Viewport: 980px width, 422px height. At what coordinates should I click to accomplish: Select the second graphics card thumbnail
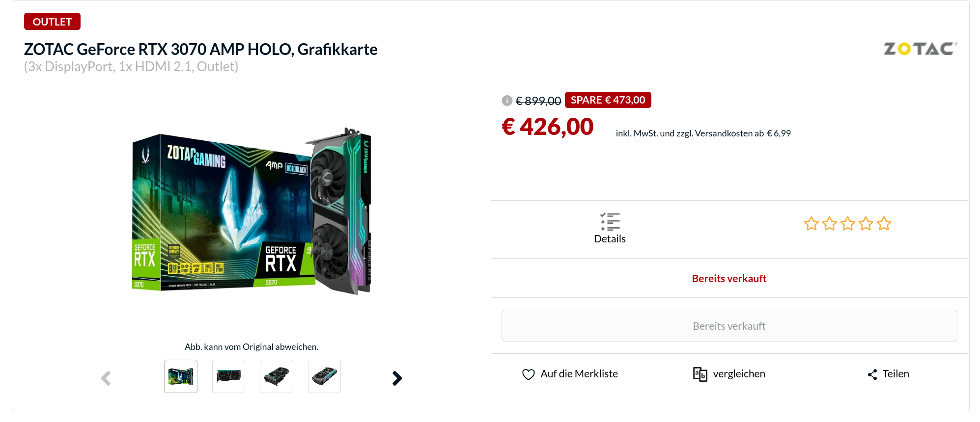[x=229, y=376]
